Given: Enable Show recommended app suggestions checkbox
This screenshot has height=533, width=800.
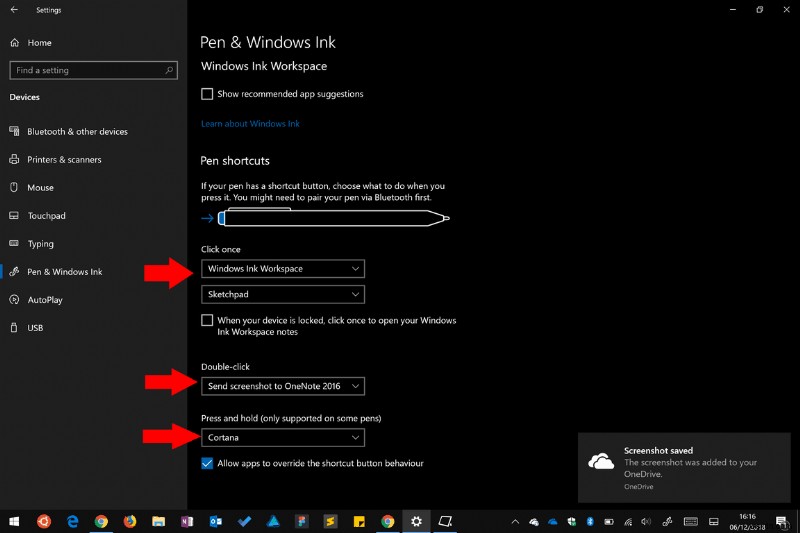Looking at the screenshot, I should point(207,94).
